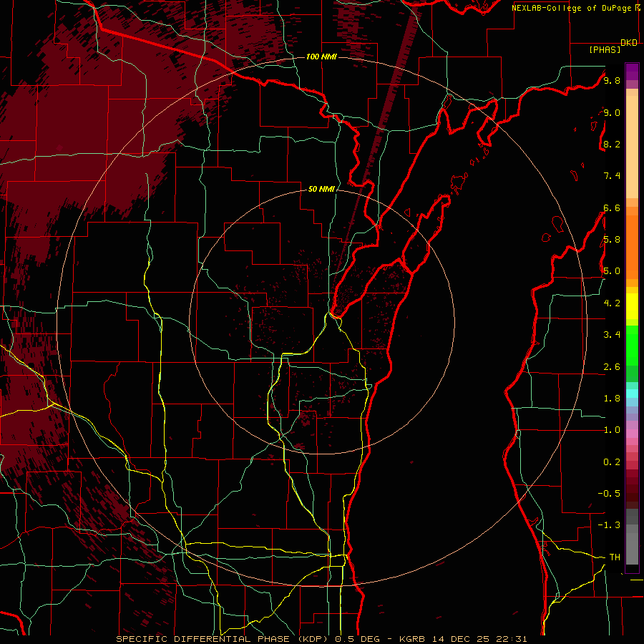Click the 5.0 scale label

coord(612,271)
